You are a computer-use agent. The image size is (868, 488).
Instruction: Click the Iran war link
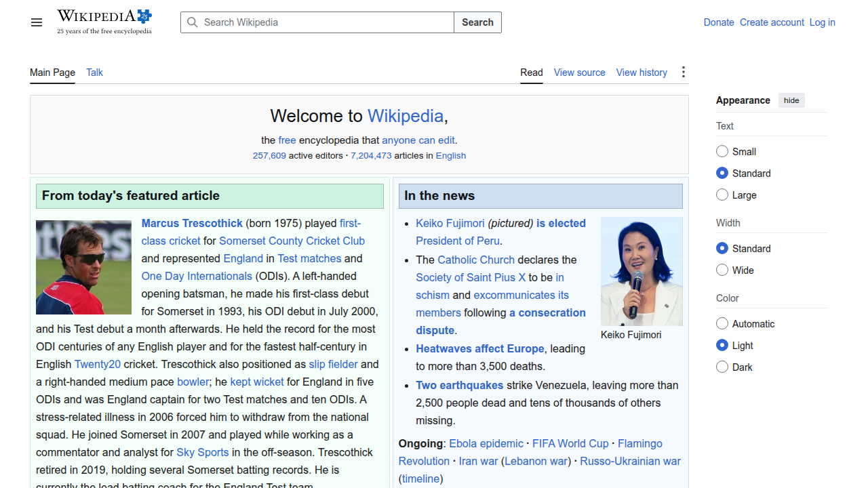(x=479, y=461)
